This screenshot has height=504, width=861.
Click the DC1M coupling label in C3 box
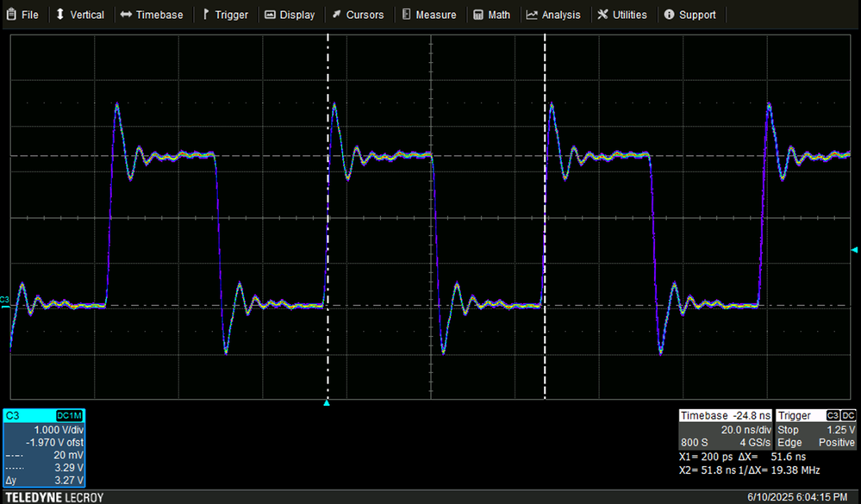pos(69,415)
